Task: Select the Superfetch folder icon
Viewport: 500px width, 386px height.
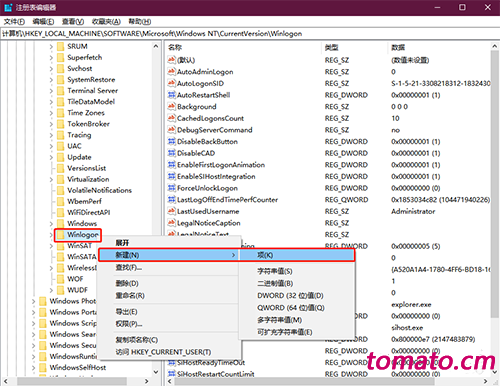Action: pos(60,57)
